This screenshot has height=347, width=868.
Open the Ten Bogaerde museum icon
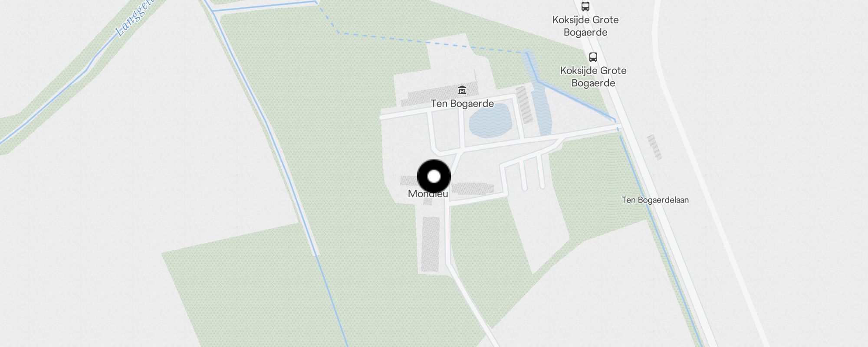[462, 90]
